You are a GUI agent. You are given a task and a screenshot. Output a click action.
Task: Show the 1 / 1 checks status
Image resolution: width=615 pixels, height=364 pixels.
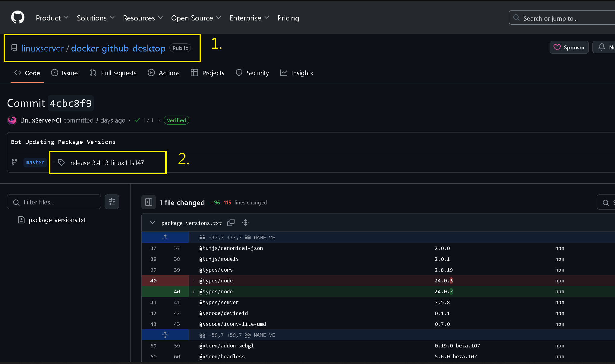(x=144, y=120)
